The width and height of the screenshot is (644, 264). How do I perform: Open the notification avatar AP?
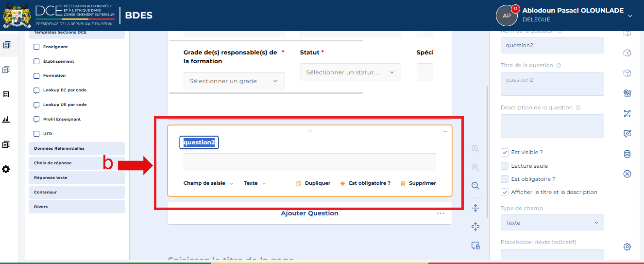(507, 16)
